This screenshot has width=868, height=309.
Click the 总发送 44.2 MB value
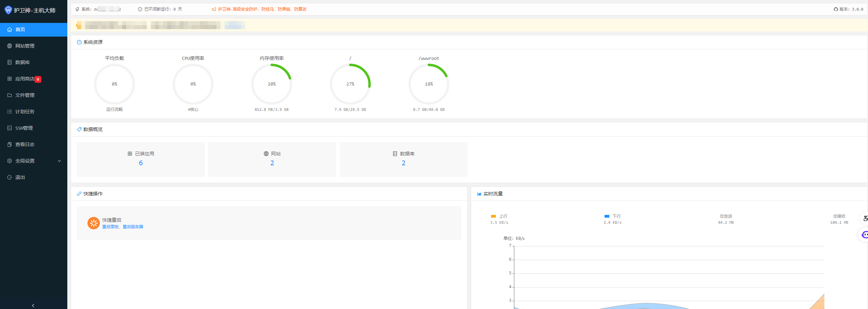[x=726, y=222]
